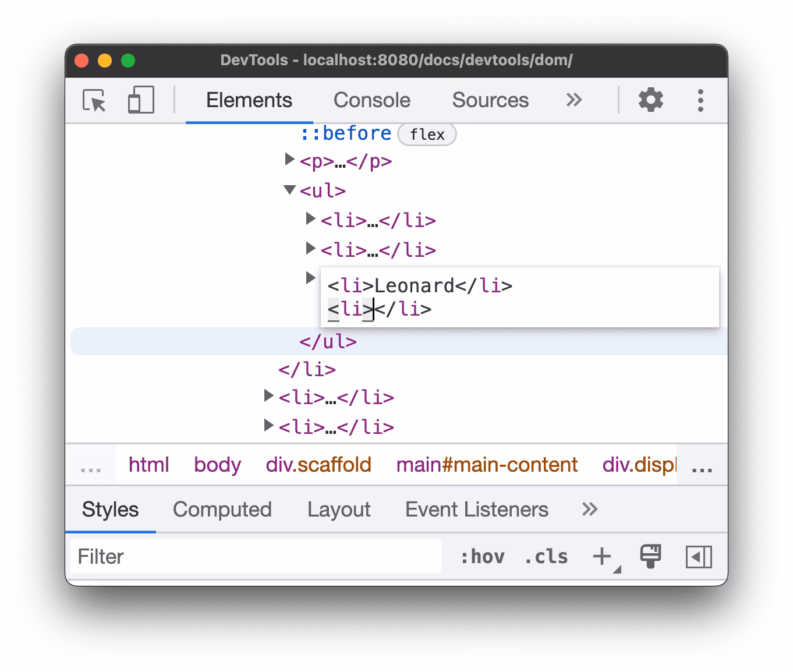Image resolution: width=793 pixels, height=672 pixels.
Task: Expand the first <li> after closing </li>
Action: click(x=268, y=395)
